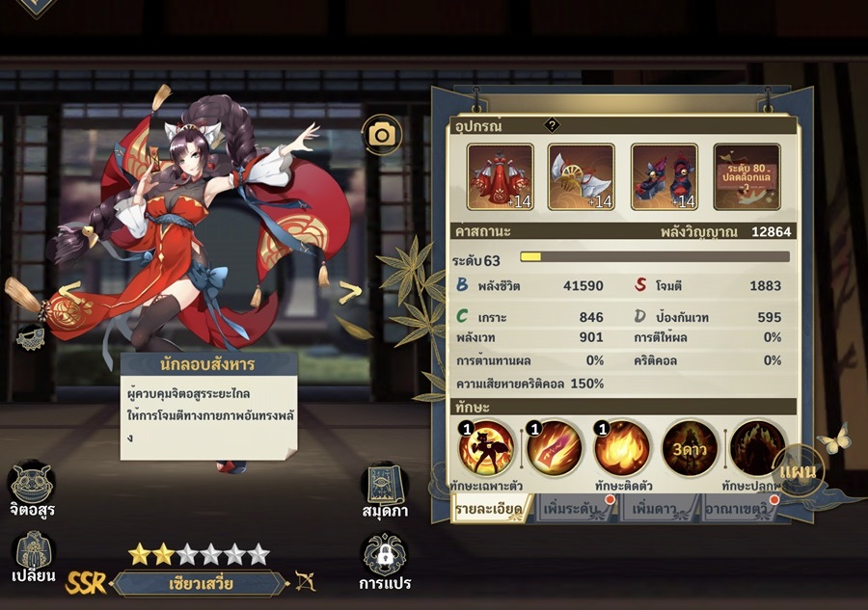The height and width of the screenshot is (610, 868).
Task: Tap the red talisman skill icon
Action: pyautogui.click(x=554, y=448)
